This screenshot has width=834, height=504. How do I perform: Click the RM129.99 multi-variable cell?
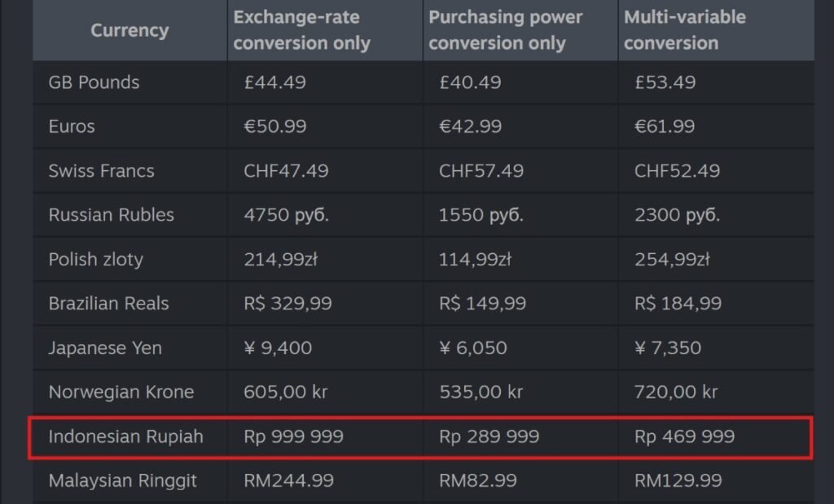tap(679, 481)
